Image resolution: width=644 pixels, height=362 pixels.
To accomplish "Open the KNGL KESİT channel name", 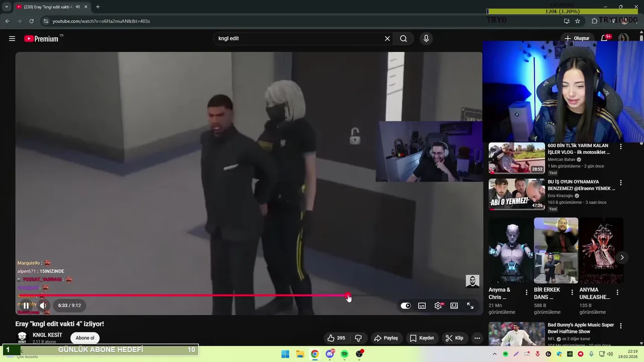I will point(47,335).
